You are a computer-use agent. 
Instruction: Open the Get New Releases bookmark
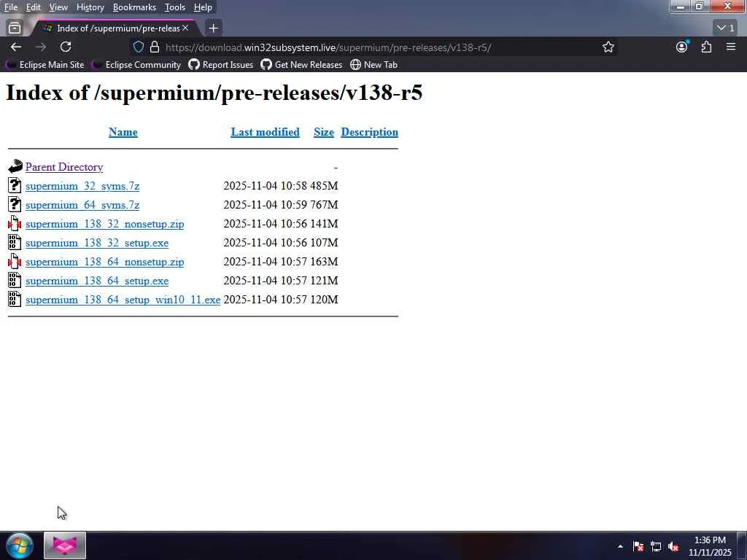[301, 65]
